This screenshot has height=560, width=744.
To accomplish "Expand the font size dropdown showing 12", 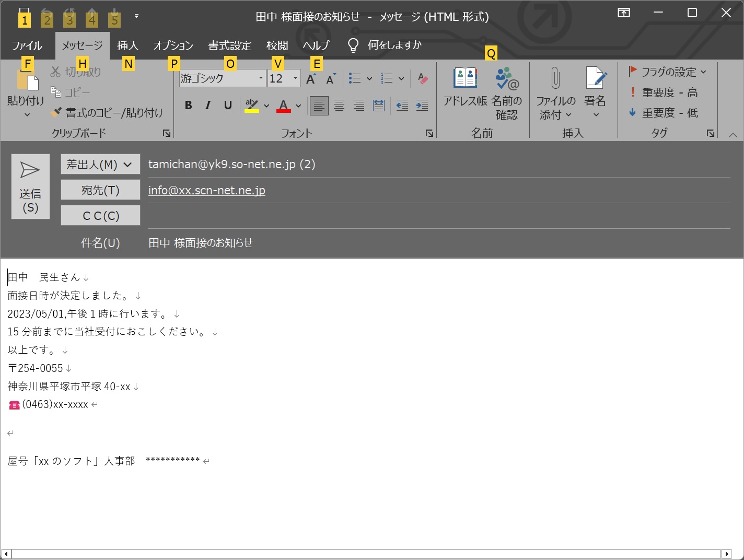I will (295, 78).
